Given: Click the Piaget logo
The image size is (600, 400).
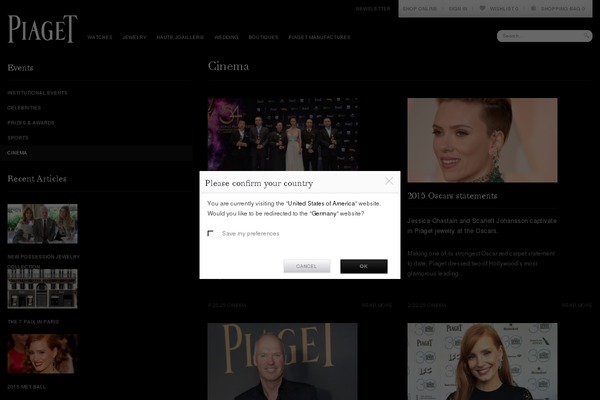Looking at the screenshot, I should 42,29.
